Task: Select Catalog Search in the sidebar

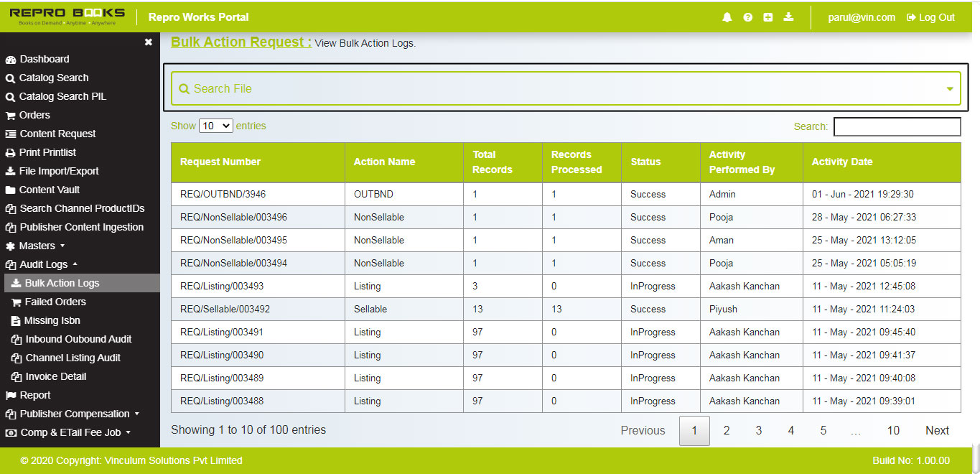Action: coord(51,78)
